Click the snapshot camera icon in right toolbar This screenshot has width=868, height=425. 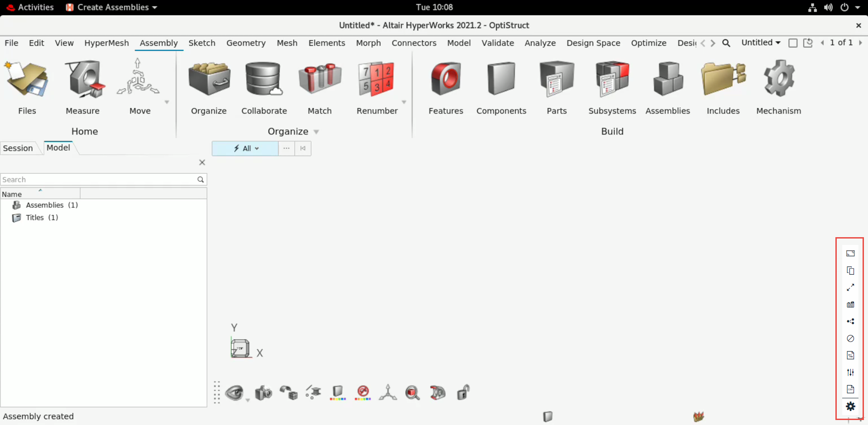point(850,305)
